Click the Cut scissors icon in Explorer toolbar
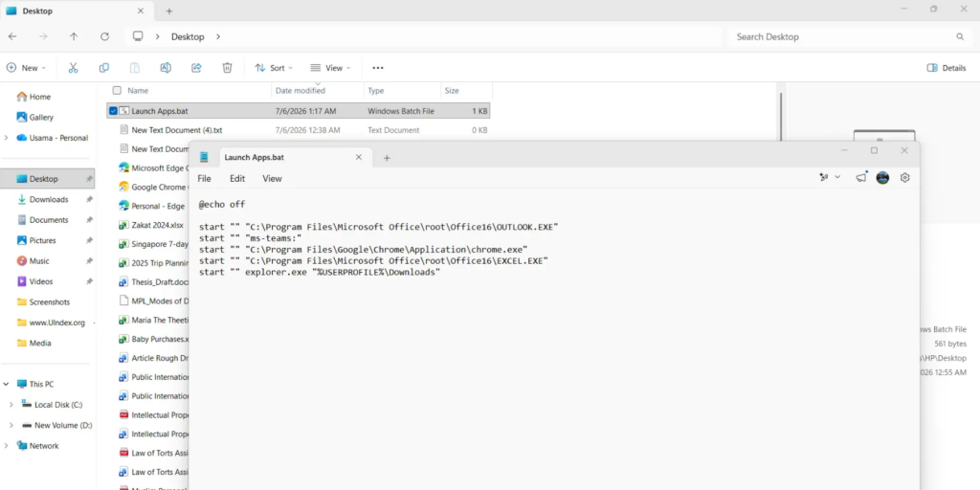Image resolution: width=980 pixels, height=490 pixels. (73, 68)
